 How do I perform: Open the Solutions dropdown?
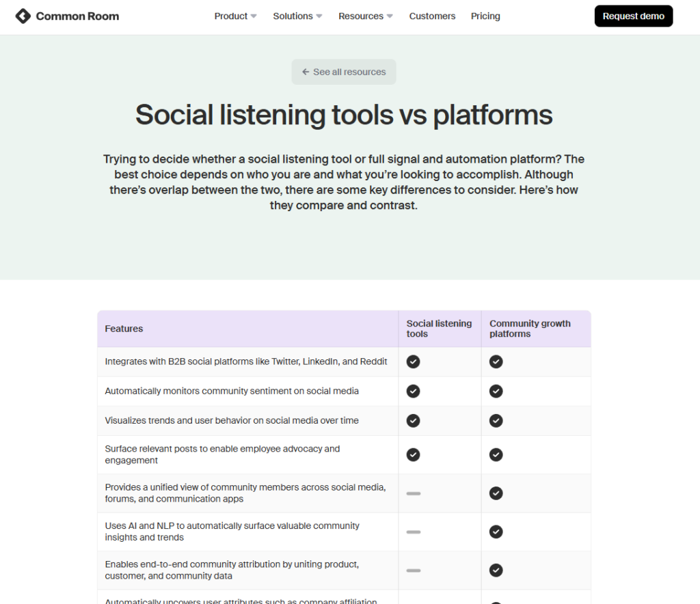pyautogui.click(x=297, y=16)
